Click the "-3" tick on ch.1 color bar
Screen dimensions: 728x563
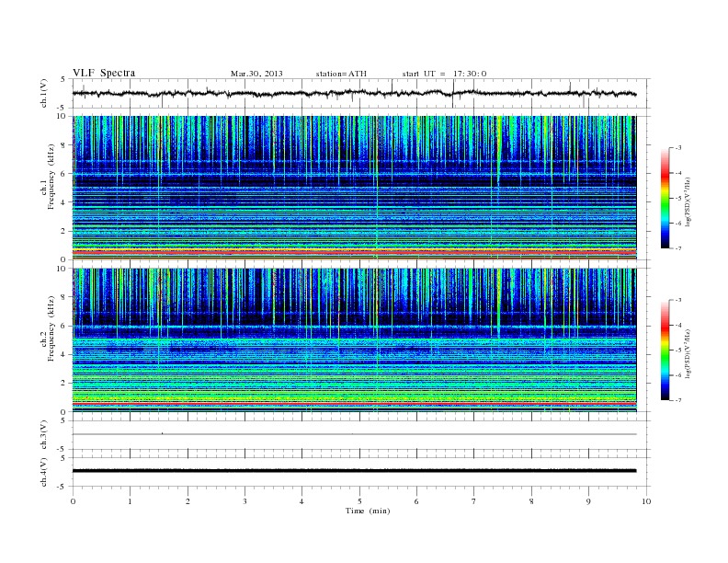678,148
